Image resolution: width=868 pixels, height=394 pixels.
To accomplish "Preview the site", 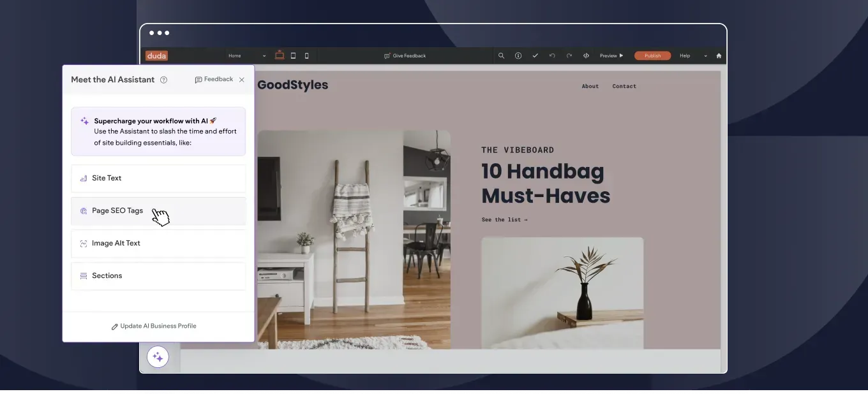I will coord(611,55).
